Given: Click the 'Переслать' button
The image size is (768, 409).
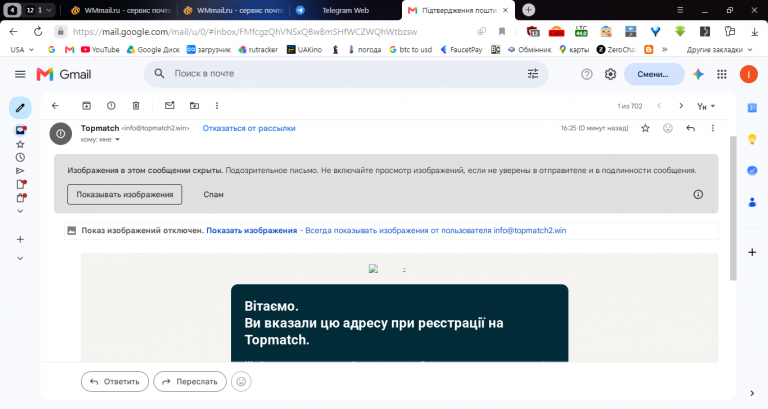Looking at the screenshot, I should (190, 382).
